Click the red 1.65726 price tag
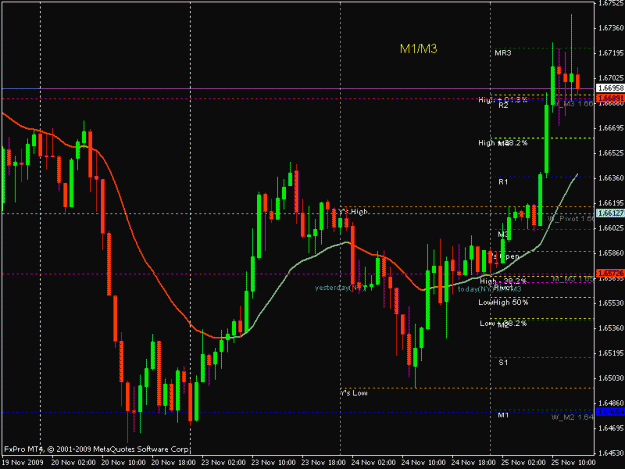This screenshot has height=469, width=625. tap(610, 273)
